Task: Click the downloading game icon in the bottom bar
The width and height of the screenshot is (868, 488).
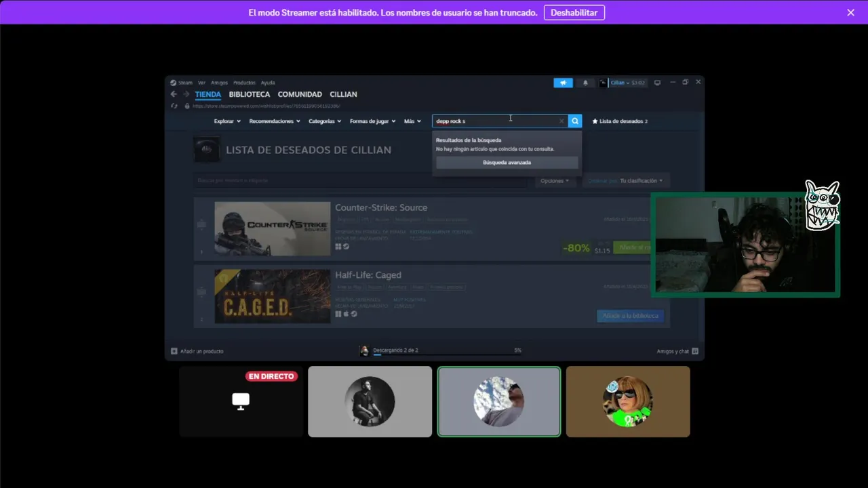Action: point(364,350)
